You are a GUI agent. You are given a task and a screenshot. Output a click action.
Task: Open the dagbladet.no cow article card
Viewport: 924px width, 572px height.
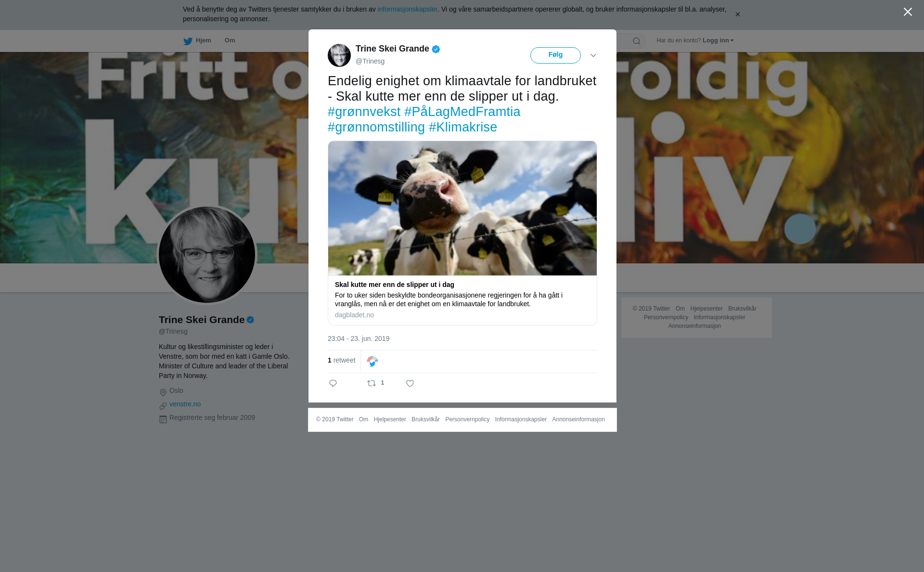462,233
